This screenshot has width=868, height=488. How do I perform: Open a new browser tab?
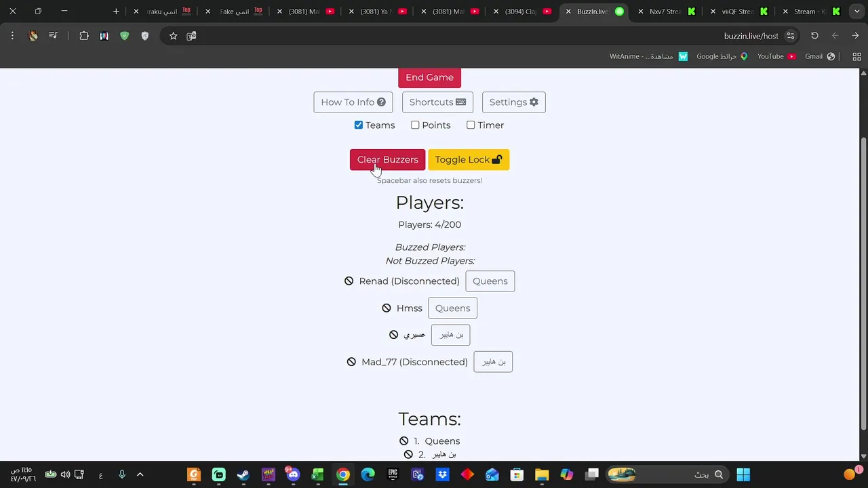click(116, 12)
